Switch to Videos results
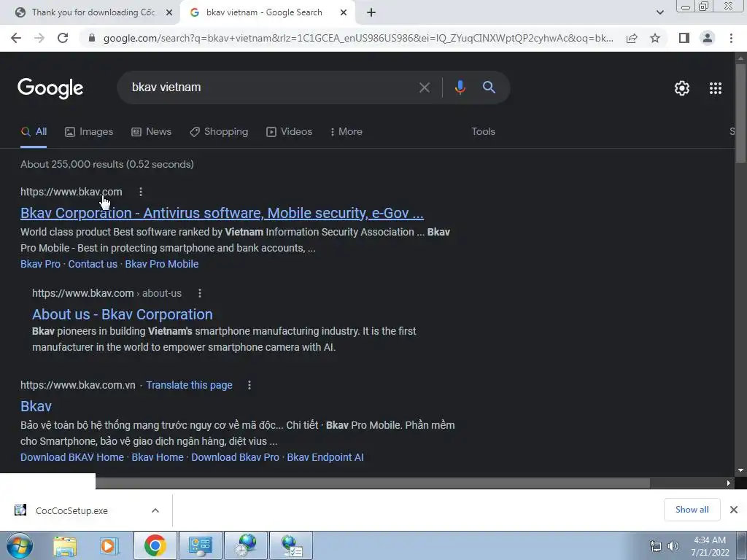Viewport: 747px width, 560px height. (x=289, y=132)
